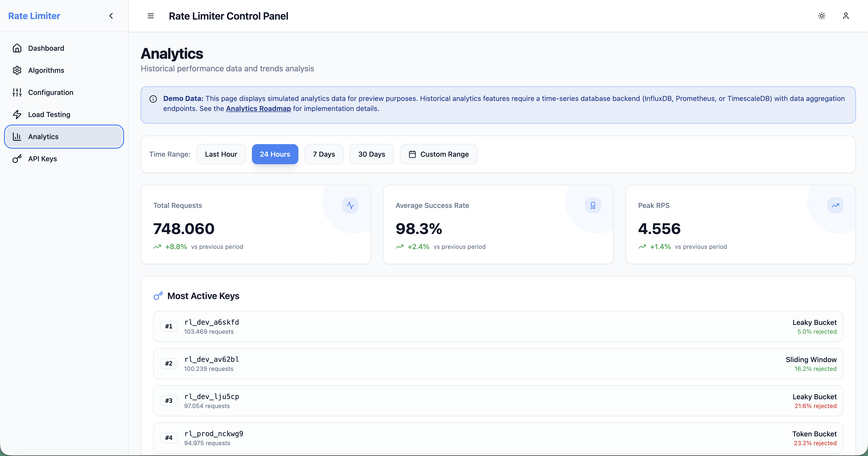Viewport: 868px width, 456px height.
Task: Click the Analytics bar chart icon
Action: [17, 136]
